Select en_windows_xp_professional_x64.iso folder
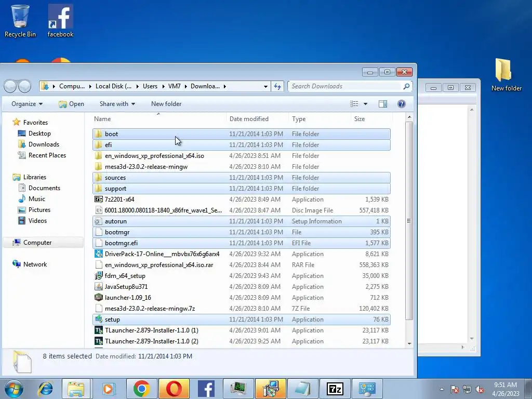 pos(241,156)
